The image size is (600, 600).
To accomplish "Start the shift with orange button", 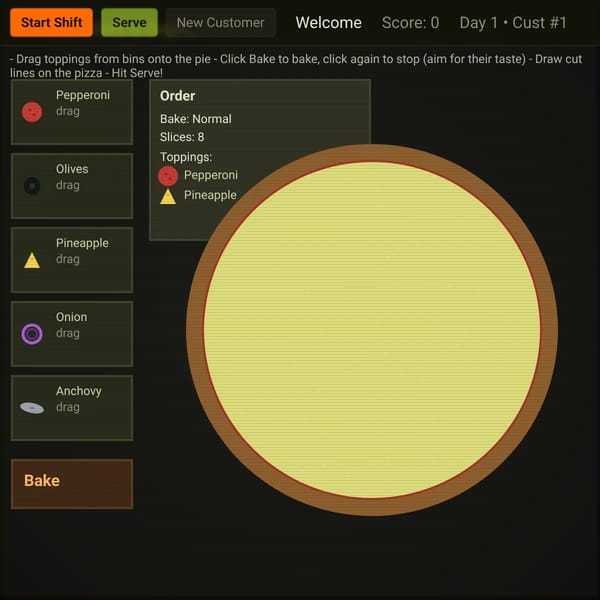I will pos(51,23).
